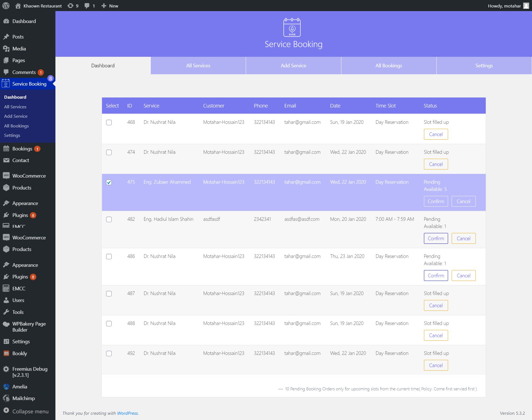This screenshot has height=420, width=532.
Task: Click the Eng. Hadiul Islam Shahin service cell
Action: point(168,219)
